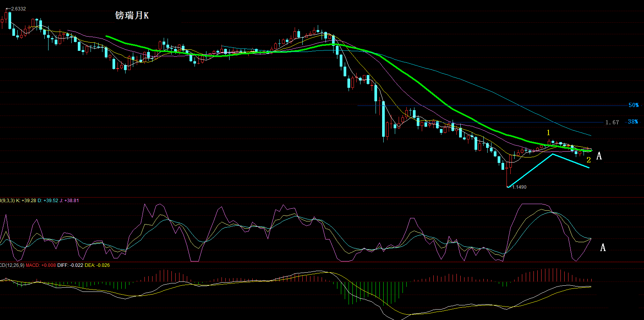The width and height of the screenshot is (644, 320).
Task: Click the KDJ K: +39.28 value
Action: 26,201
